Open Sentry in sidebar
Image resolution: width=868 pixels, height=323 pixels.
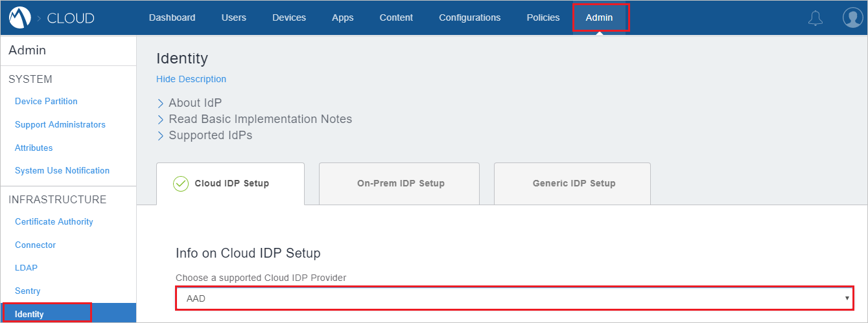pos(28,291)
